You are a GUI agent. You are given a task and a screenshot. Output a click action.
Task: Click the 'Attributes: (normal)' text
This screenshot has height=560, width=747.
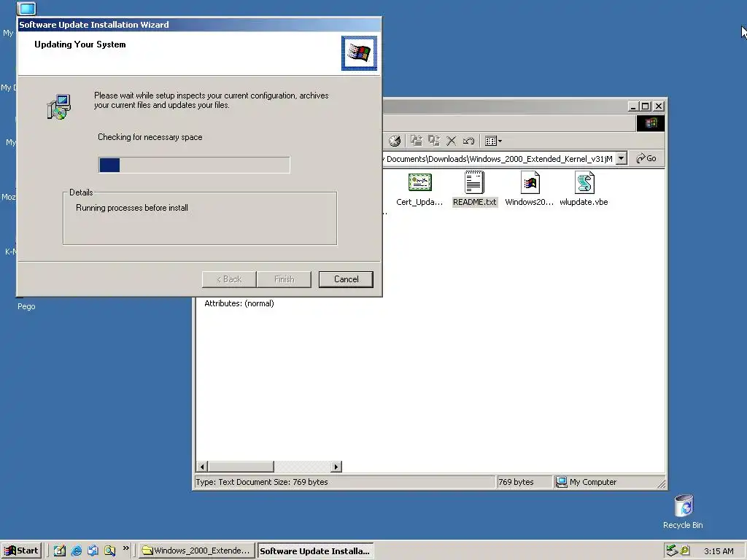(239, 303)
